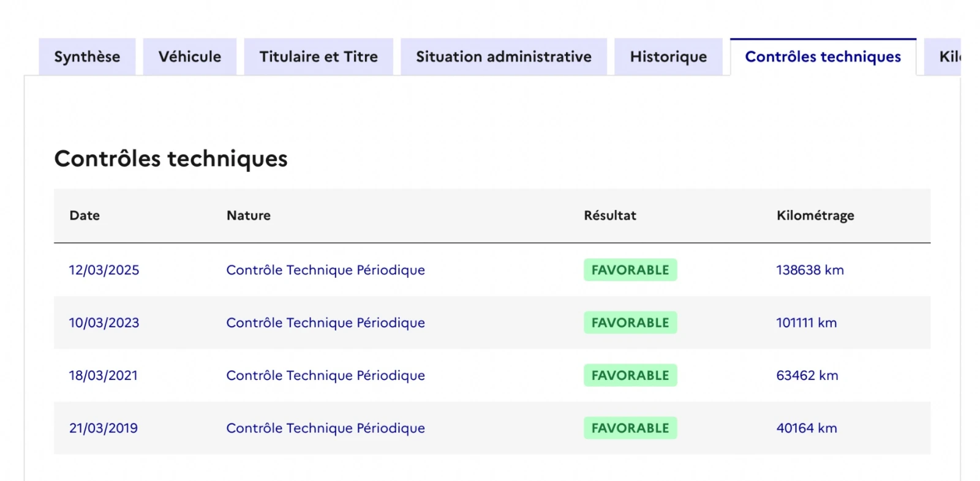Click the FAVORABLE badge for 21/03/2019
Image resolution: width=980 pixels, height=481 pixels.
click(x=630, y=428)
